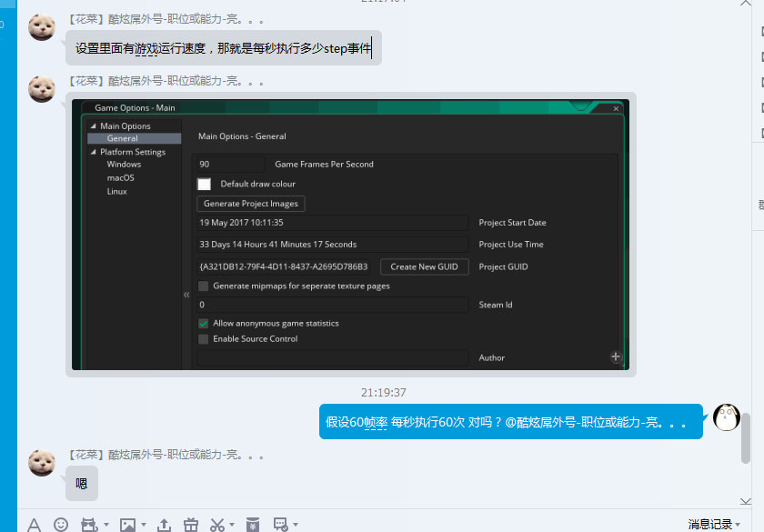Uncheck Allow anonymous game statistics
This screenshot has width=764, height=532.
[203, 324]
